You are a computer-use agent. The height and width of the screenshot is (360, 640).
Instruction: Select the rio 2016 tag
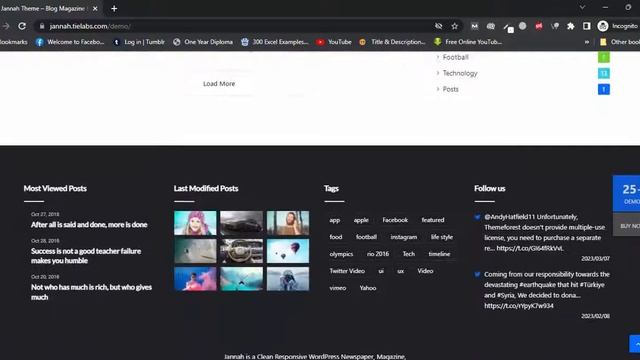[378, 254]
